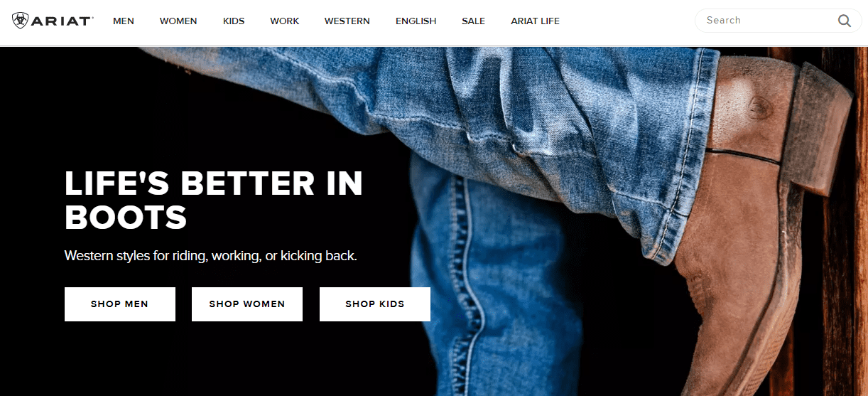Open the WOMEN navigation menu
This screenshot has width=868, height=396.
click(x=178, y=21)
